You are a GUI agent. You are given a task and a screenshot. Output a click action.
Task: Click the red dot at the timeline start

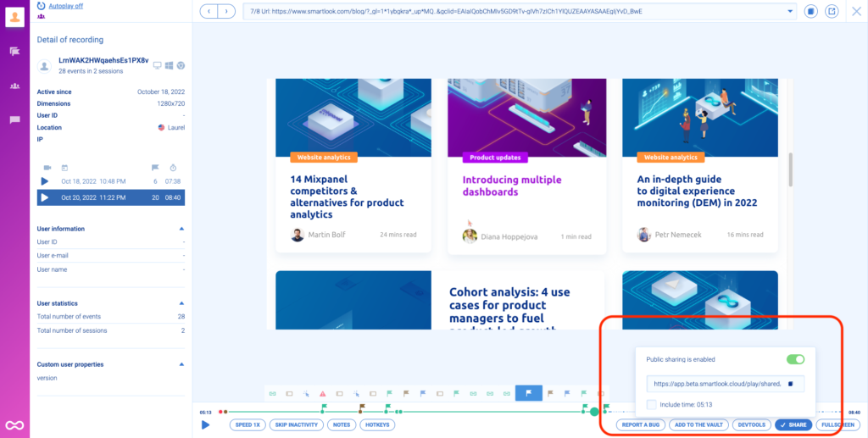coord(221,412)
